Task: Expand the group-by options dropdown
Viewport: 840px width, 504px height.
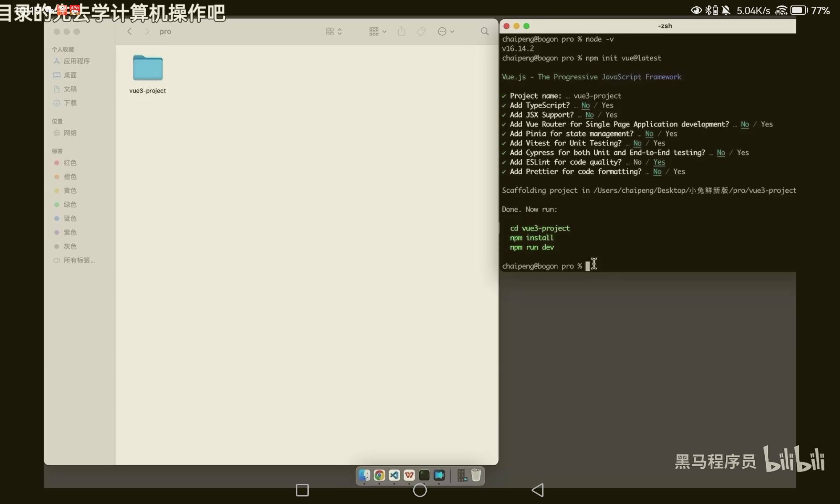Action: pyautogui.click(x=378, y=31)
